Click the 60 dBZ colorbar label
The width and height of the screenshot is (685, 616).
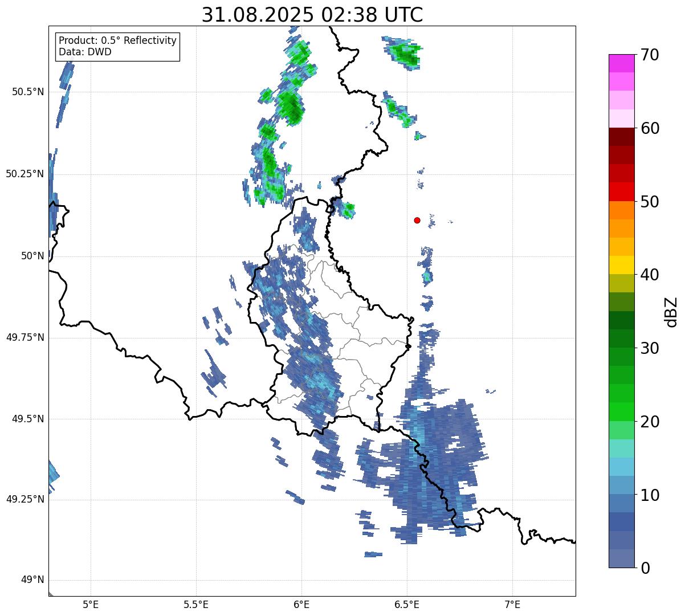[x=649, y=128]
